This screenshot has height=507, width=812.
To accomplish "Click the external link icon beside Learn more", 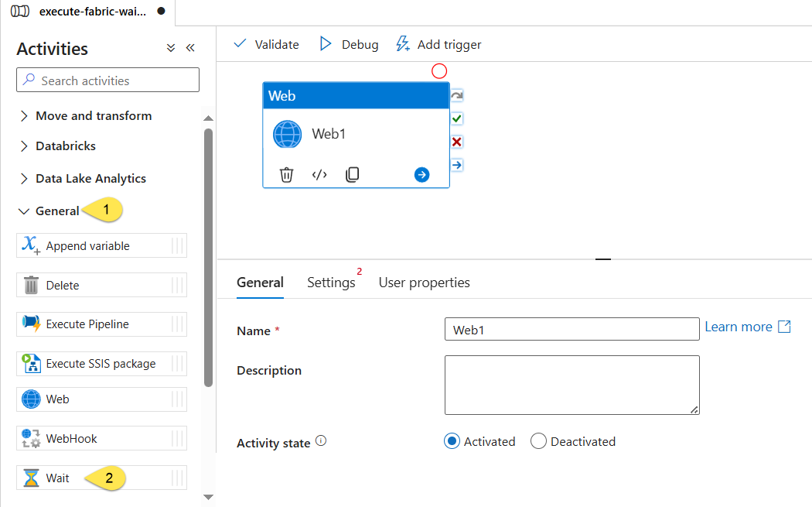I will pyautogui.click(x=785, y=327).
